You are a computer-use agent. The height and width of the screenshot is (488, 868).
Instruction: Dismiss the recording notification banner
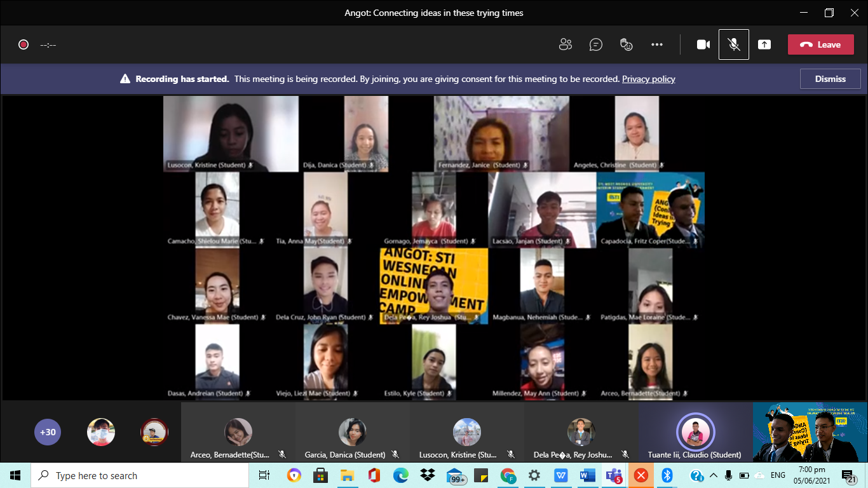coord(830,79)
